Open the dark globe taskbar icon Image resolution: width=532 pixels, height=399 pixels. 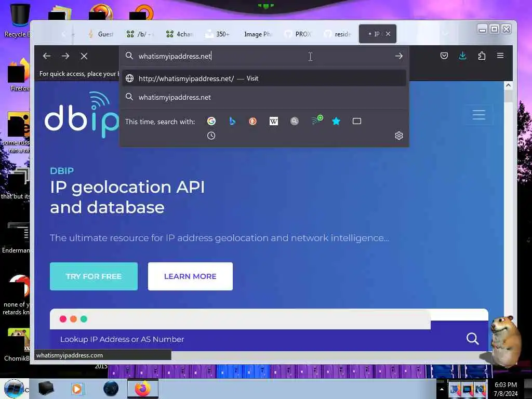(x=111, y=389)
